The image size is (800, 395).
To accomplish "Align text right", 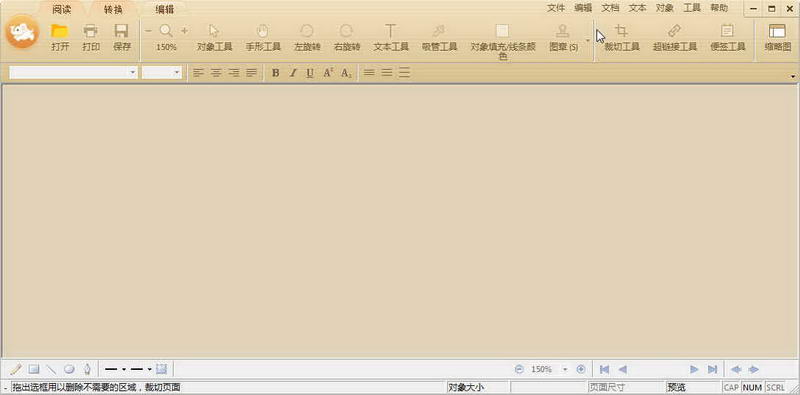I will 234,73.
